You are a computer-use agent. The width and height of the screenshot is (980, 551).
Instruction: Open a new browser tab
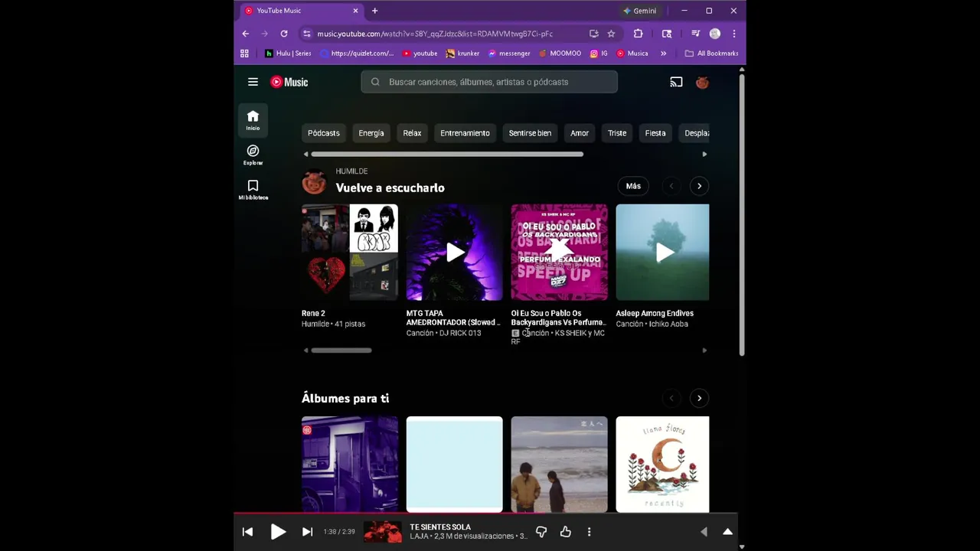click(374, 11)
